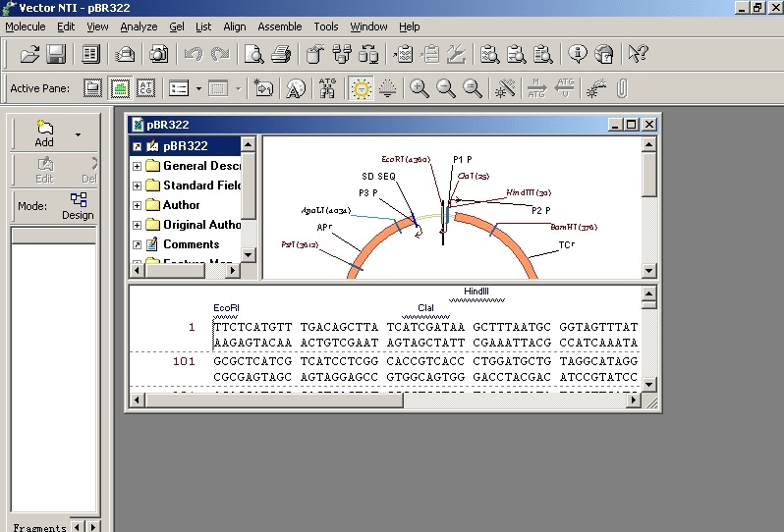
Task: Click graphics pane scroll down arrow
Action: click(648, 271)
